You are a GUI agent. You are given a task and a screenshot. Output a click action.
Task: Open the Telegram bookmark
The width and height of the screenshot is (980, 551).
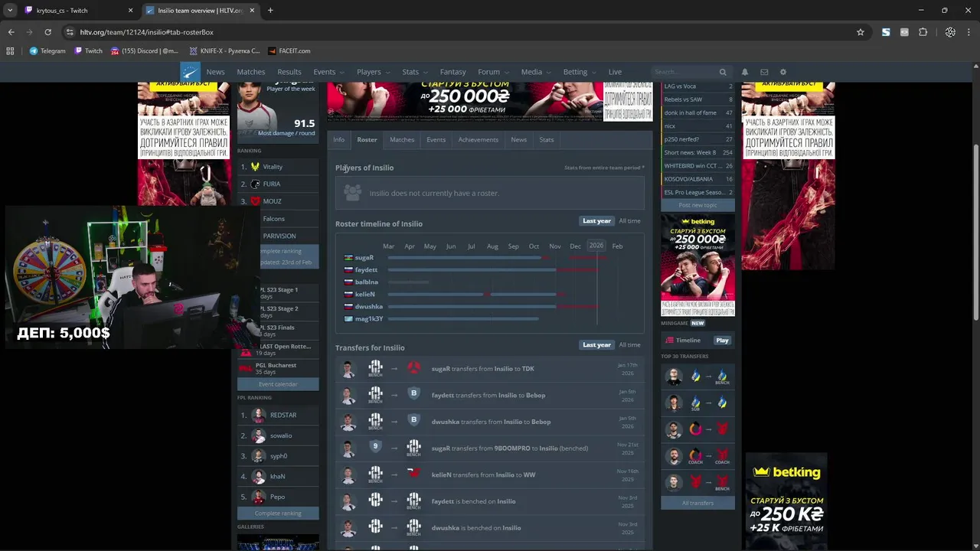47,51
